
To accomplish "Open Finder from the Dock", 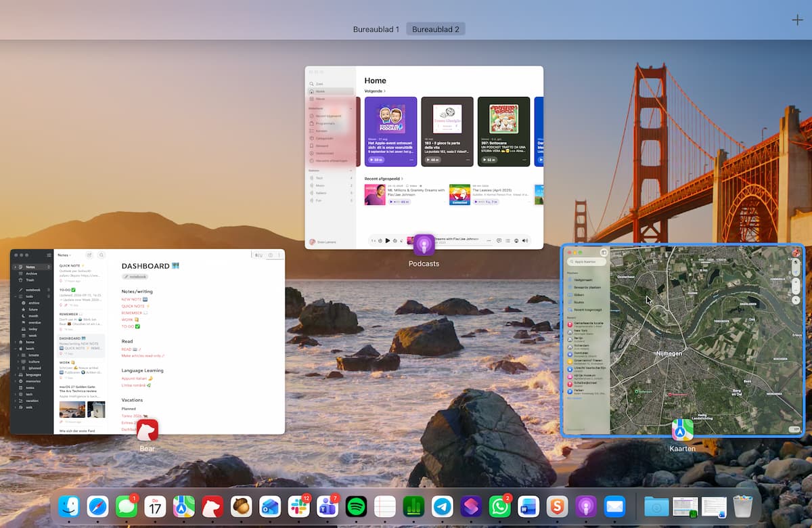I will (x=69, y=506).
